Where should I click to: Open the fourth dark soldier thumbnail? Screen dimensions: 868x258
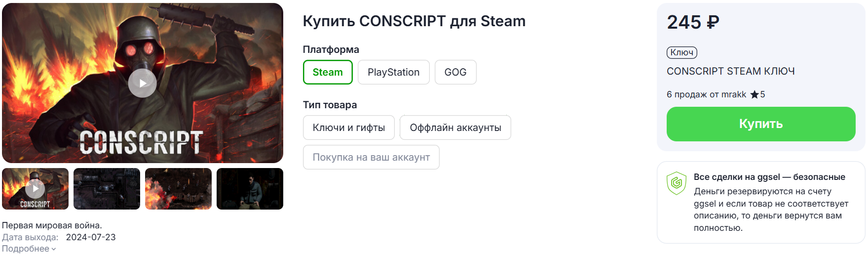coord(250,189)
